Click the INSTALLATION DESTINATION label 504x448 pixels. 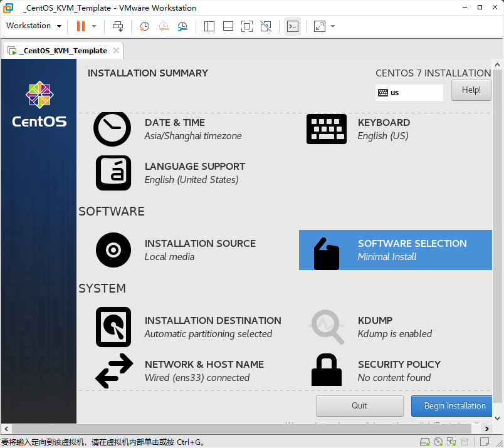(213, 320)
